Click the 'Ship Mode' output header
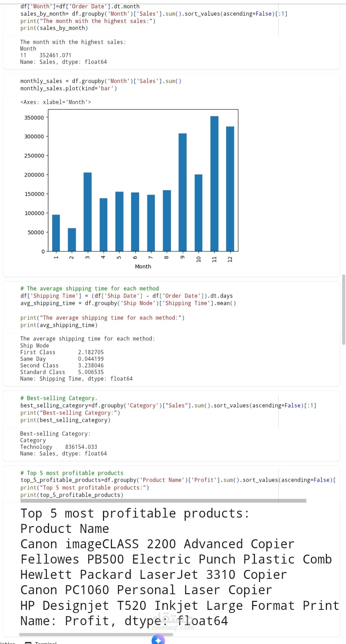 [34, 346]
